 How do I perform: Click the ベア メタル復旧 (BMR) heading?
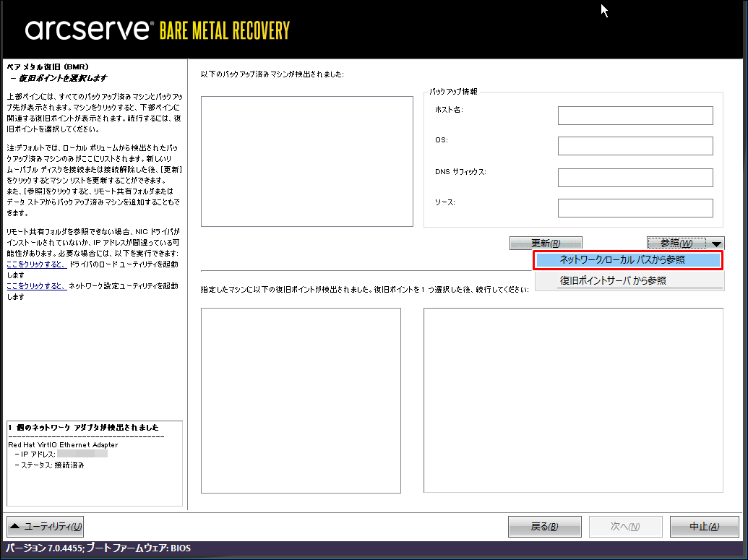pos(48,66)
